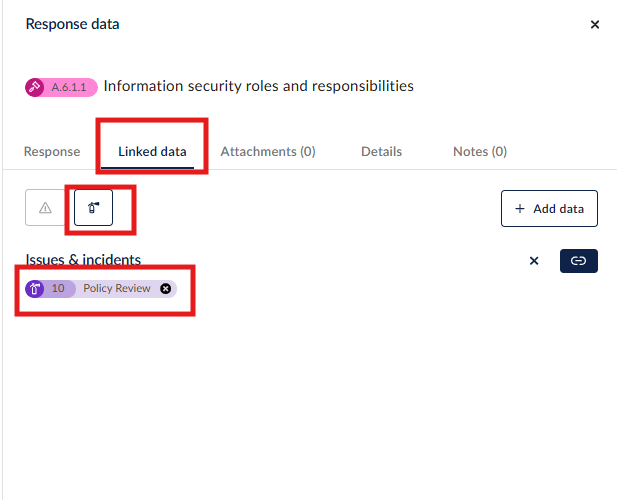The height and width of the screenshot is (500, 617).
Task: Close the Response data panel
Action: (595, 25)
